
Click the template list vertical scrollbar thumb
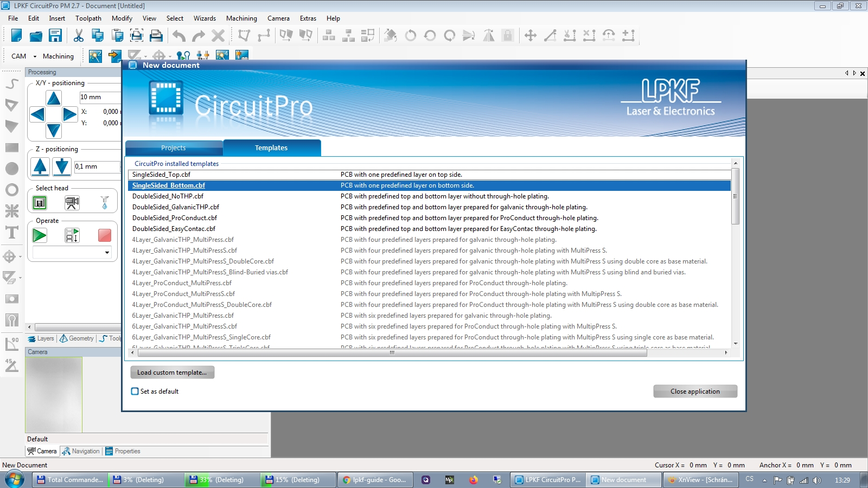click(x=736, y=196)
